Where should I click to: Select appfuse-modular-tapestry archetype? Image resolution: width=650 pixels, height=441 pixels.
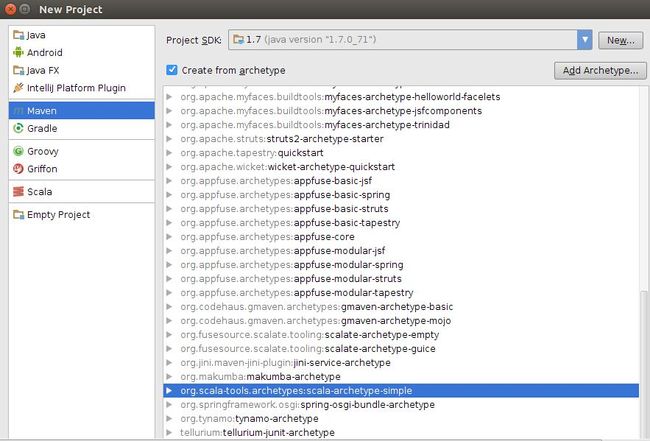point(401,293)
